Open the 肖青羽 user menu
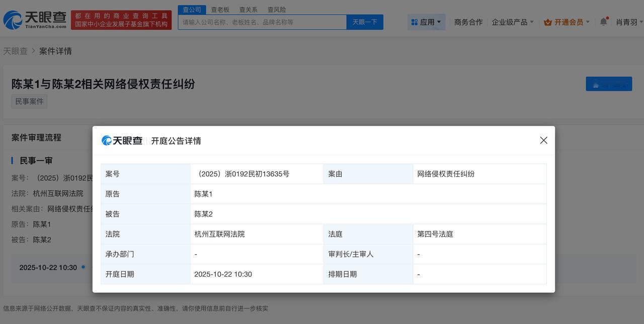The width and height of the screenshot is (644, 324). coord(629,22)
